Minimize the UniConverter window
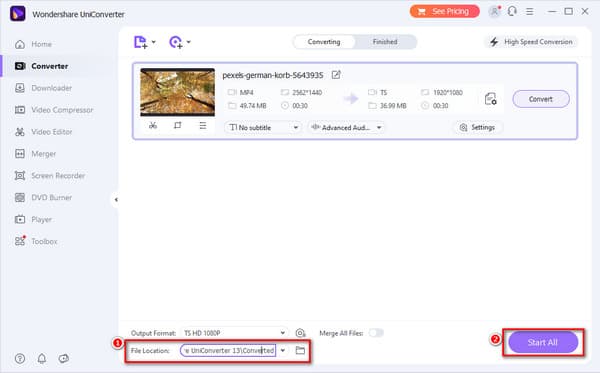600x373 pixels. click(x=552, y=11)
